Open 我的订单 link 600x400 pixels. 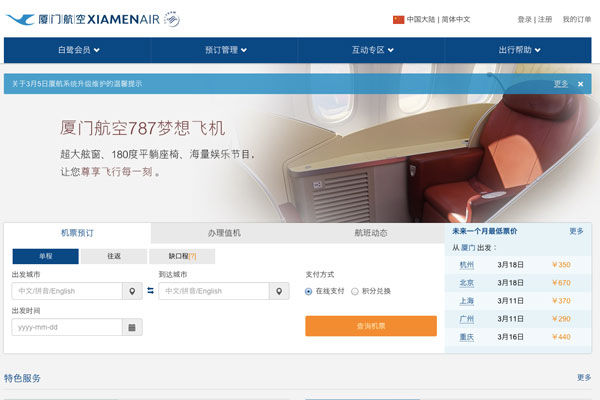577,19
